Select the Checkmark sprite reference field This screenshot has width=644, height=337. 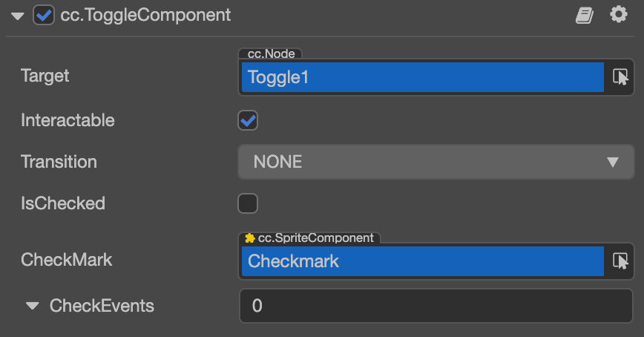pyautogui.click(x=422, y=261)
